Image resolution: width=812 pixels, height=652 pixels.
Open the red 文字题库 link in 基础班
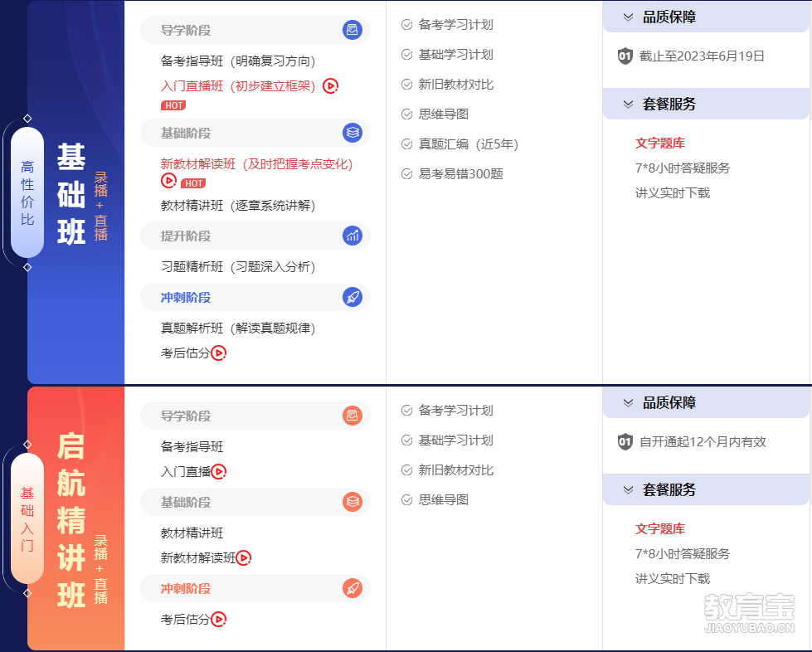(659, 144)
